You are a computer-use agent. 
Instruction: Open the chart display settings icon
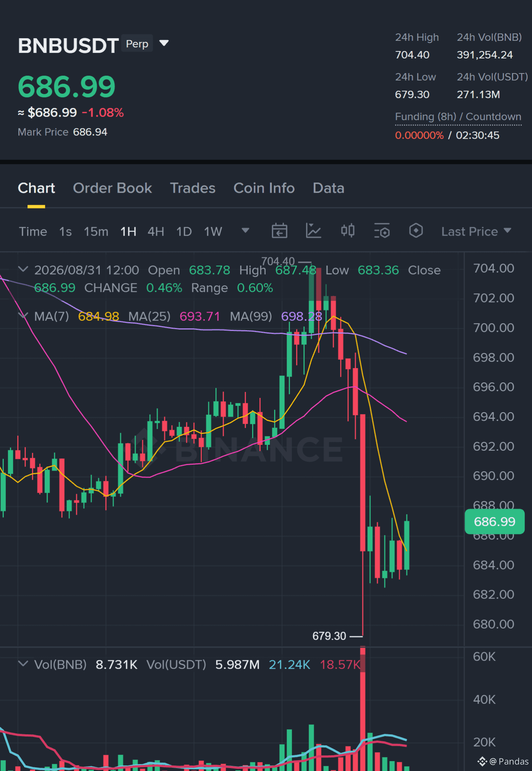(x=382, y=231)
